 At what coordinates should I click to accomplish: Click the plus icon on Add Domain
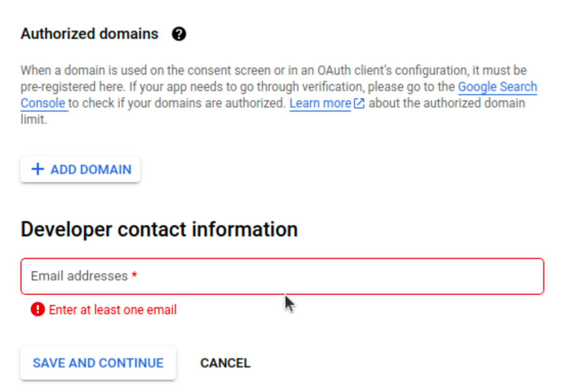click(x=38, y=169)
